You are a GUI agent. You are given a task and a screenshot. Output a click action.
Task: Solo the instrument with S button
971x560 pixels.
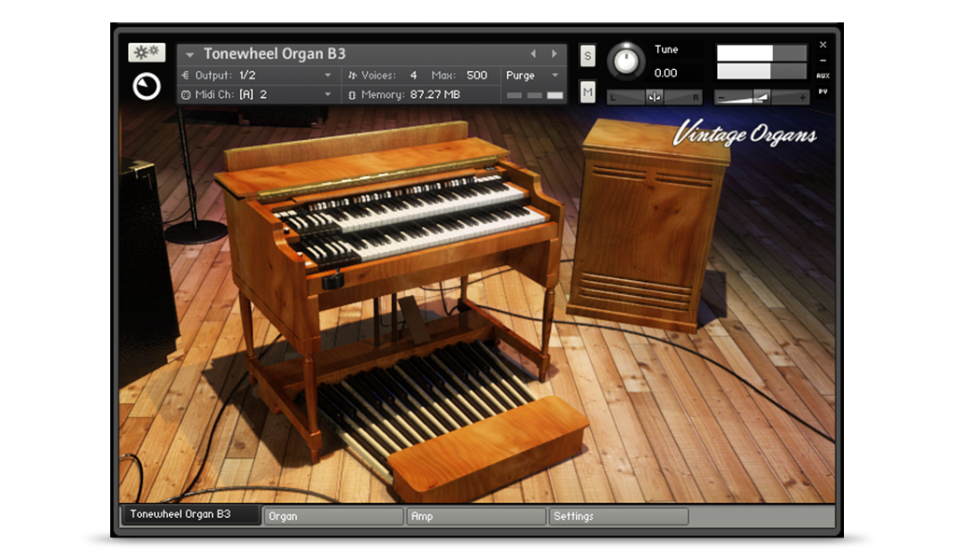[x=587, y=56]
